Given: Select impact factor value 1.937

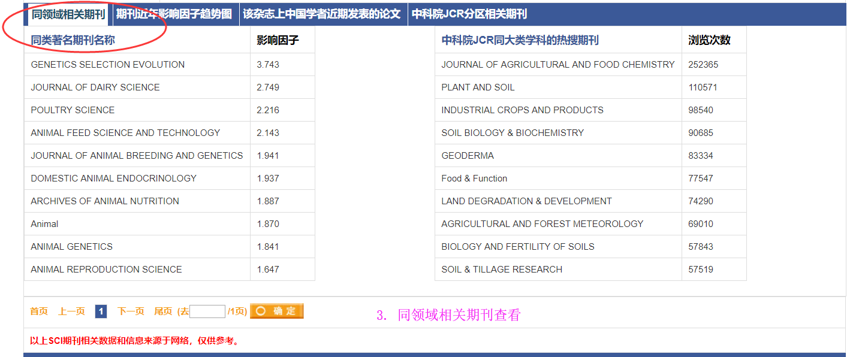Looking at the screenshot, I should (268, 179).
